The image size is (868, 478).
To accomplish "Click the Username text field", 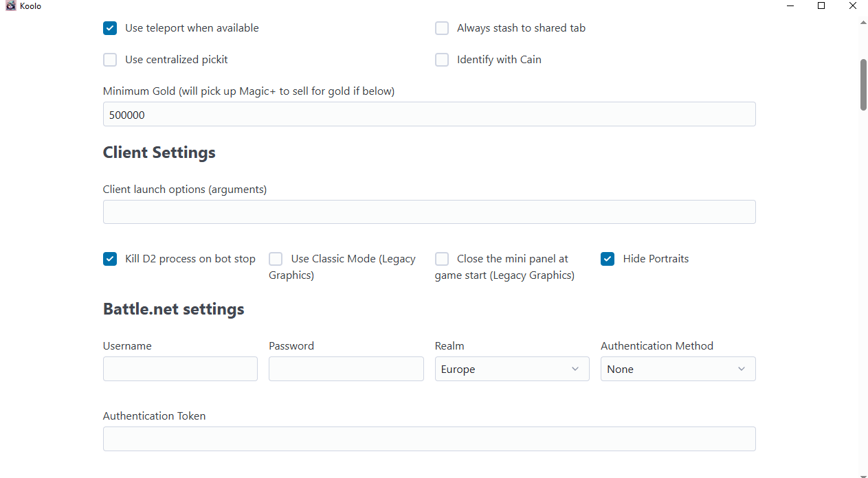I will [180, 369].
